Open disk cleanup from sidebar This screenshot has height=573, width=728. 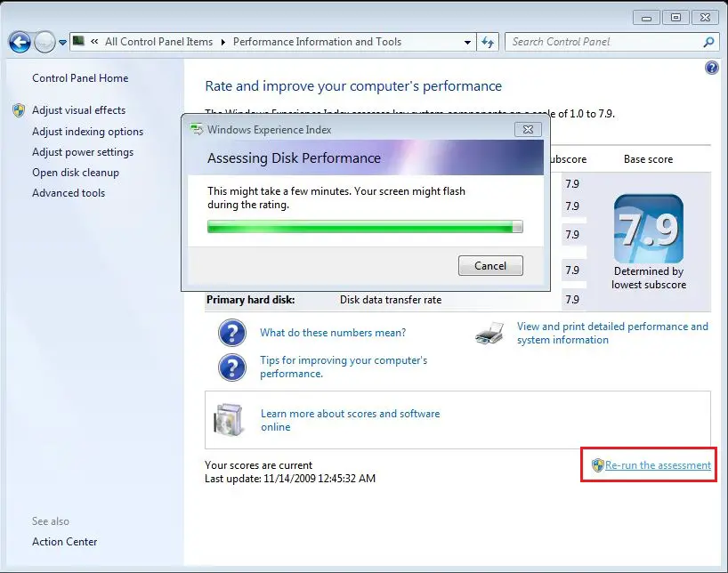(x=76, y=173)
